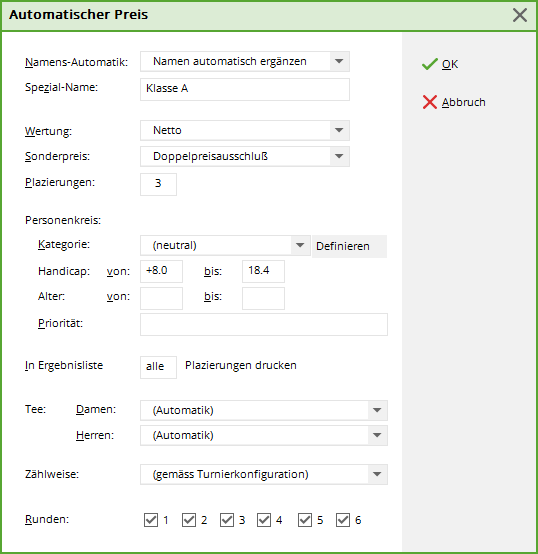The width and height of the screenshot is (538, 554).
Task: Click the Alter von field
Action: click(x=161, y=298)
